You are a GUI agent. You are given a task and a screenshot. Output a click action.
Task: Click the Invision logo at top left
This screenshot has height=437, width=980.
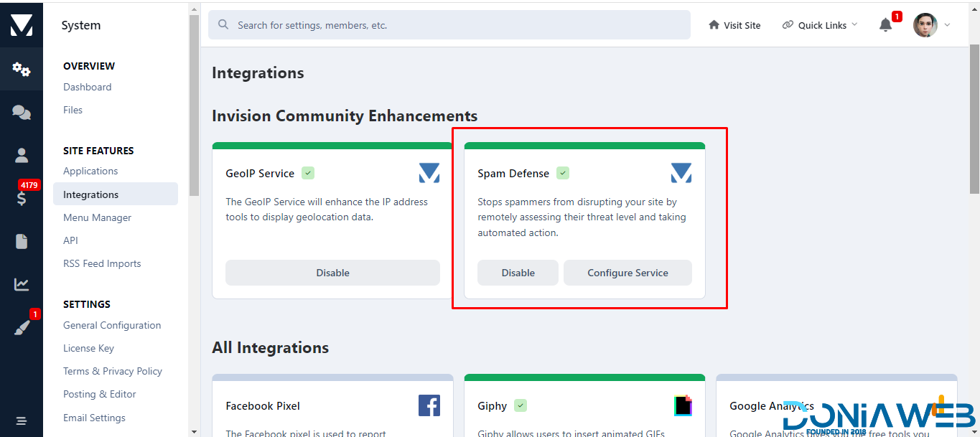22,25
